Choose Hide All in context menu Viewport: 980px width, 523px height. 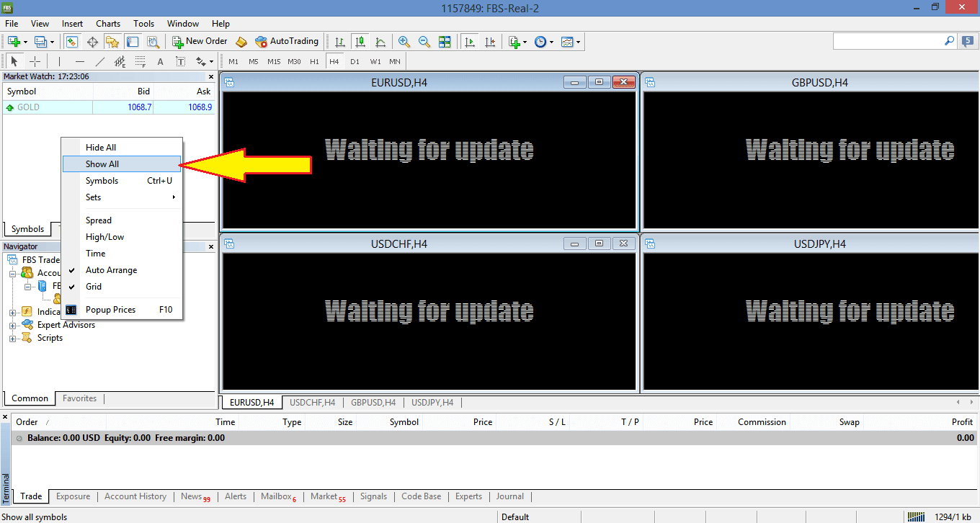click(122, 148)
